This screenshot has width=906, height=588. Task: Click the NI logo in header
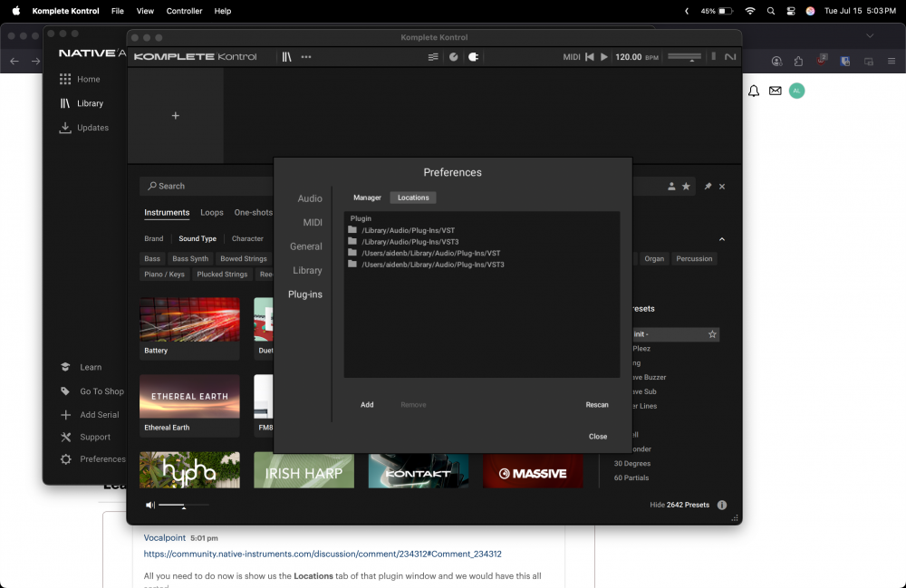730,56
